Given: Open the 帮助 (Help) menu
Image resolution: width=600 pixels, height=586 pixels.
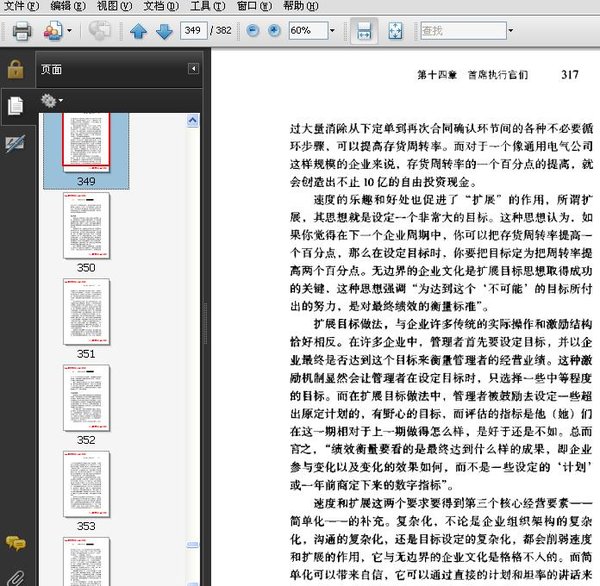Looking at the screenshot, I should point(299,6).
